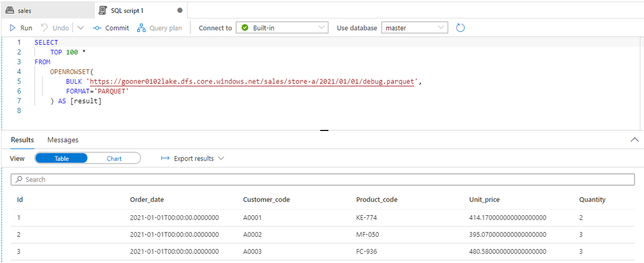This screenshot has height=263, width=644.
Task: Sort by Unit_price column header
Action: point(484,200)
